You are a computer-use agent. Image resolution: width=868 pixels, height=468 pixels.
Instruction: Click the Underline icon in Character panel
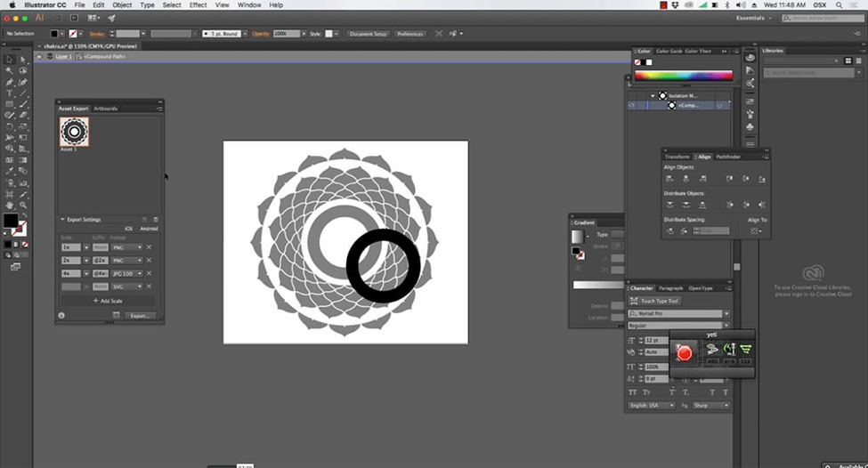click(x=712, y=392)
